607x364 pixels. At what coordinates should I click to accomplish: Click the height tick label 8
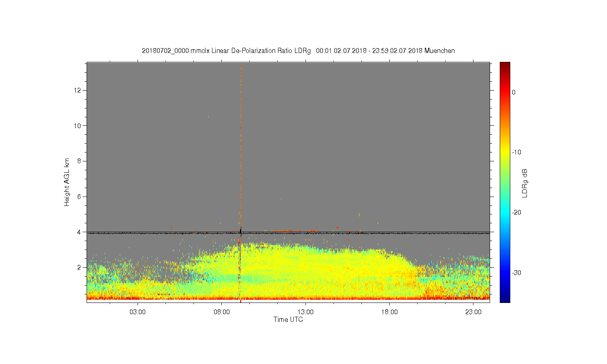point(80,161)
